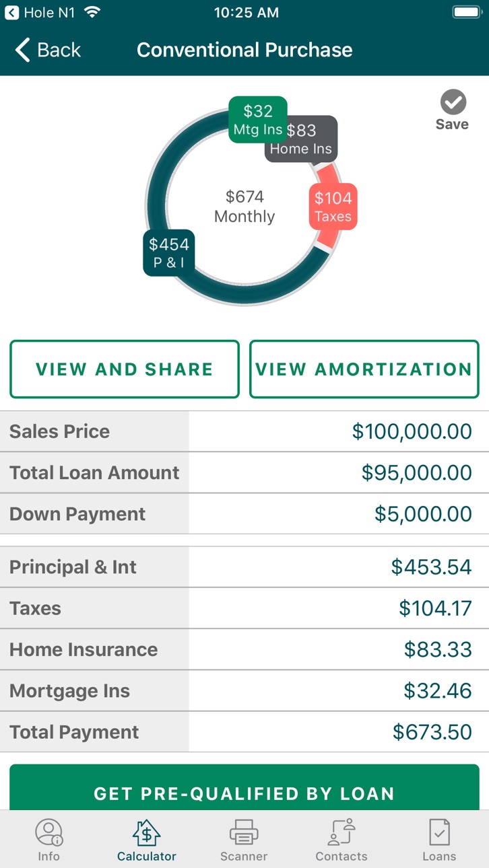This screenshot has width=489, height=868.
Task: Tap the $32 Mtg Ins chart label
Action: pos(258,120)
